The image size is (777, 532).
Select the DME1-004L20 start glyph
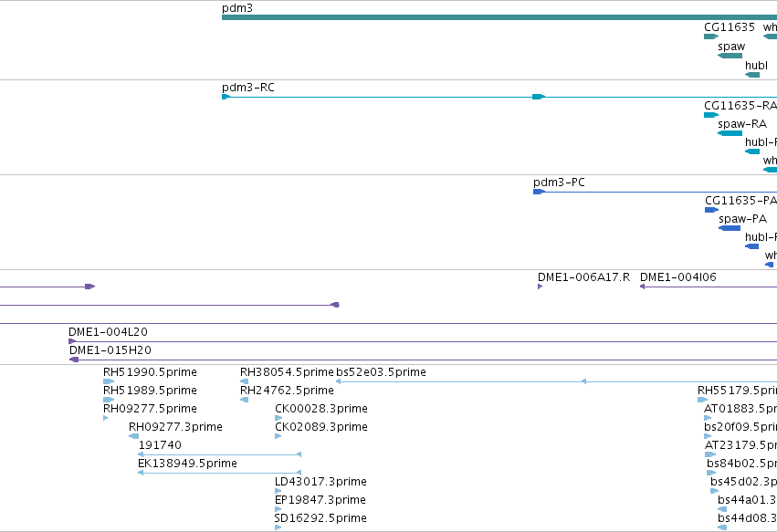[72, 341]
